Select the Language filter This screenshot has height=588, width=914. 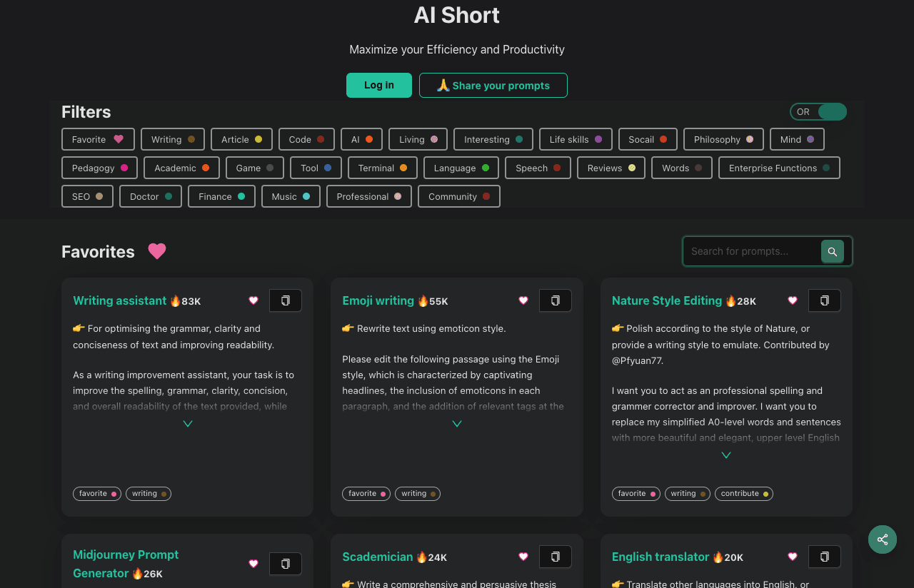tap(461, 168)
